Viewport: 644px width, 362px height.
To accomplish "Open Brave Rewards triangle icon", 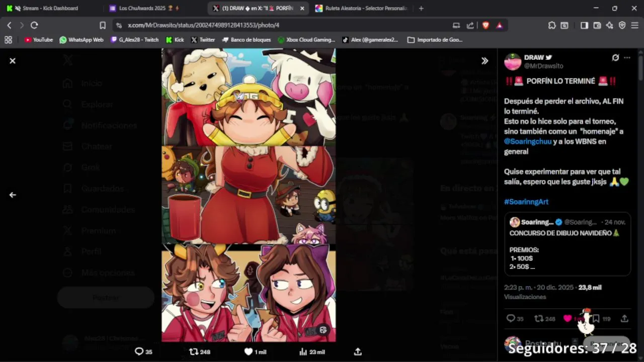I will (499, 25).
